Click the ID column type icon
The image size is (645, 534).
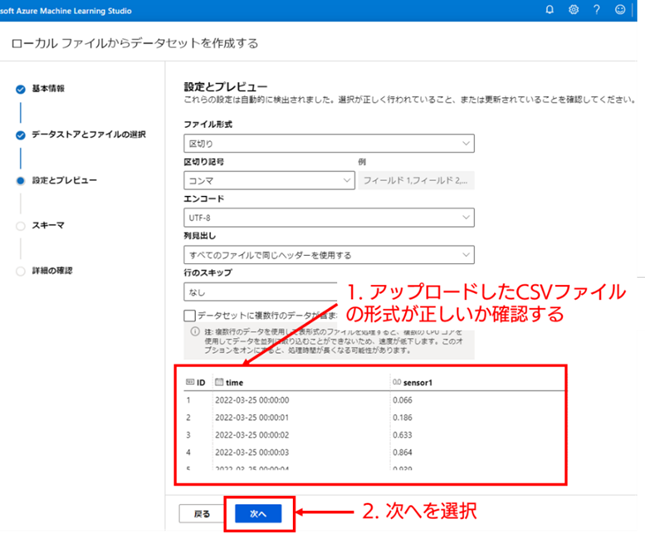coord(190,382)
